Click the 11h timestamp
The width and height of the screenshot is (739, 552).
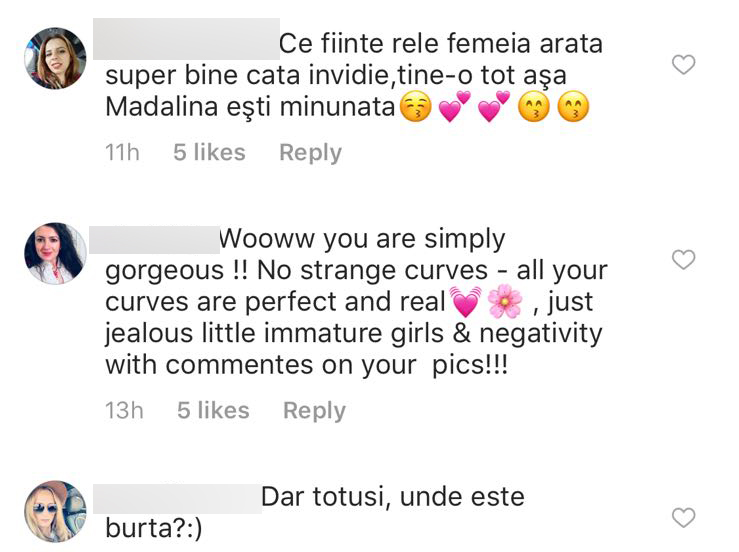coord(122,153)
